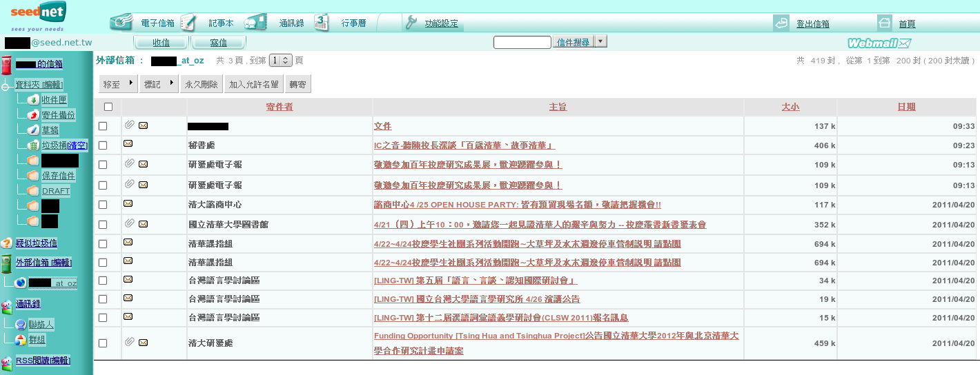Viewport: 980px width, 375px height.
Task: Click the mail search text field
Action: pos(522,43)
